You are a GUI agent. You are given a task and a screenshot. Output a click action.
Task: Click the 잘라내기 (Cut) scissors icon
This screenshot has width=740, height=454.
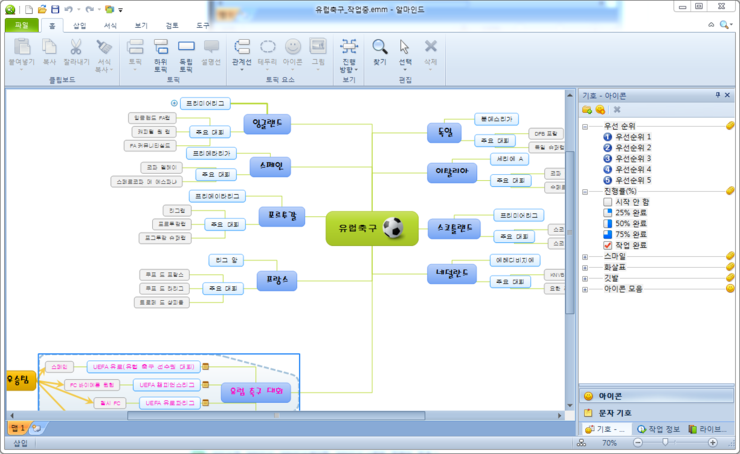pyautogui.click(x=76, y=49)
